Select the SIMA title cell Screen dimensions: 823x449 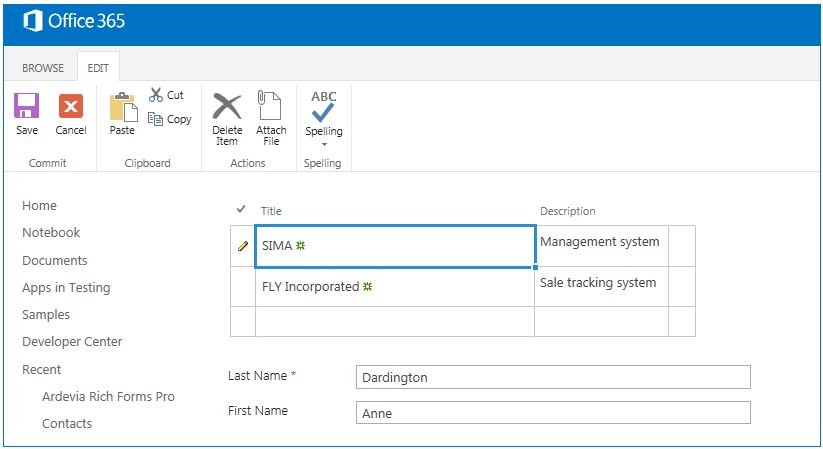pos(395,246)
